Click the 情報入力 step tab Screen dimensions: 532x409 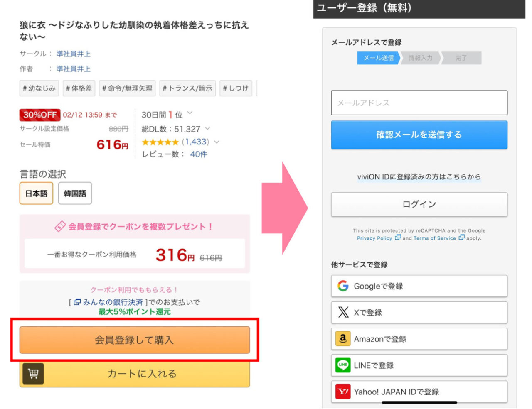click(x=420, y=58)
